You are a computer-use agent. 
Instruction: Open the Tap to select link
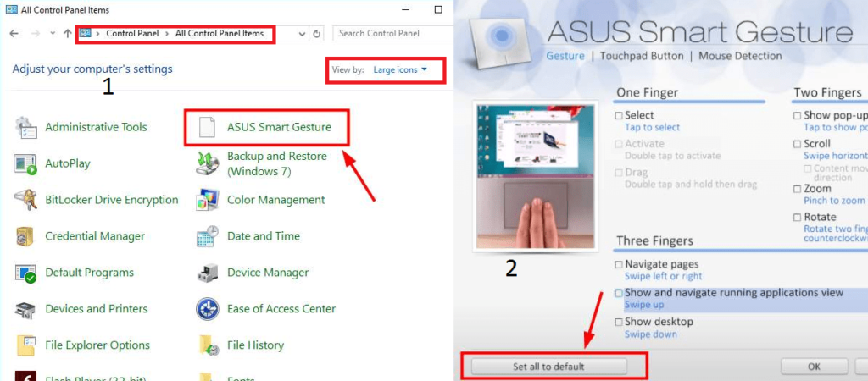(652, 127)
